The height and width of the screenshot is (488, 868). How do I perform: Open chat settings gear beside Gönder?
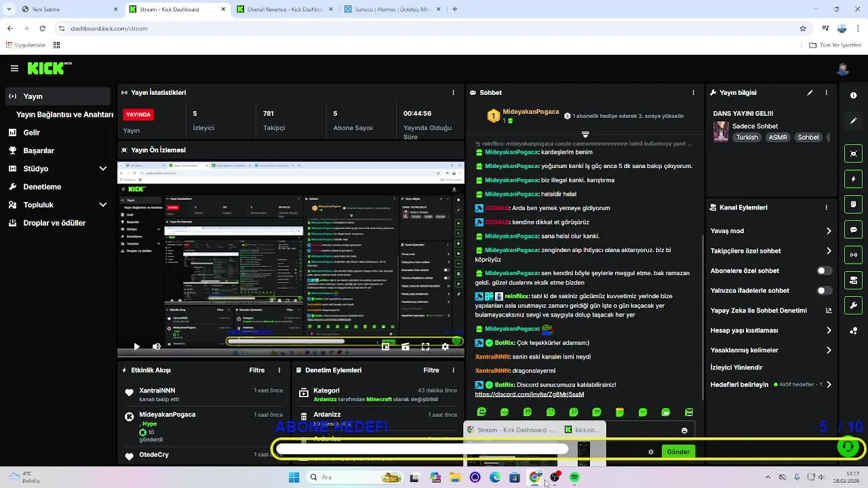[x=651, y=452]
